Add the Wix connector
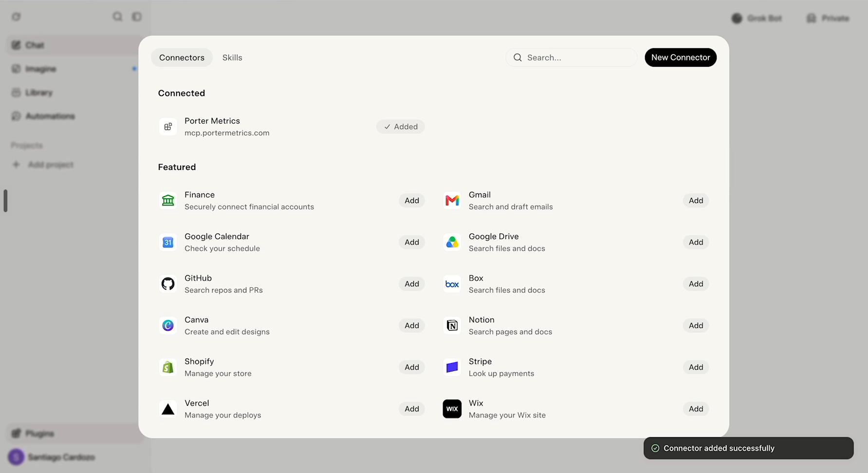 click(696, 409)
